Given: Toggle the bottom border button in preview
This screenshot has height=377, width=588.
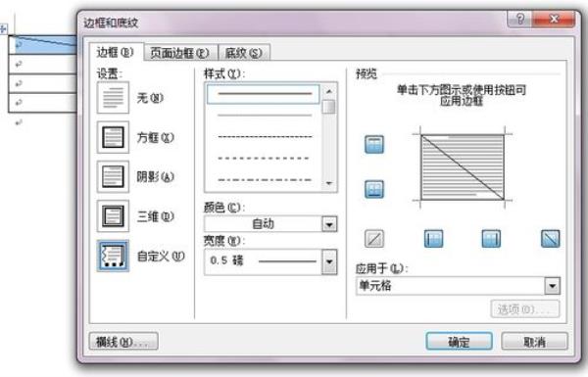Looking at the screenshot, I should coord(374,189).
